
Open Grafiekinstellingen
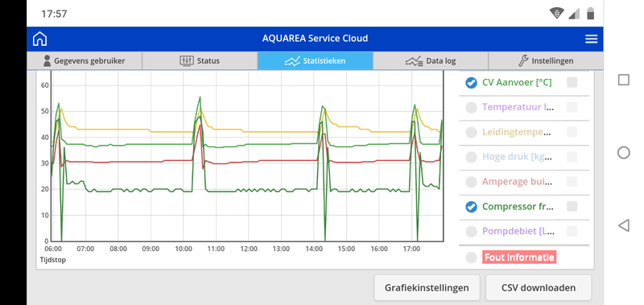(427, 288)
